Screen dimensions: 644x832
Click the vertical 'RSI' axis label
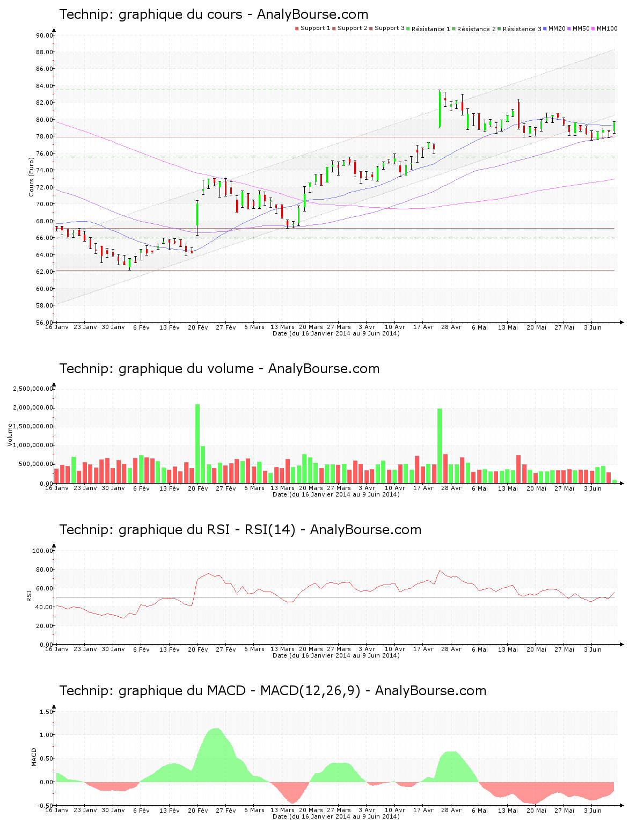click(29, 595)
